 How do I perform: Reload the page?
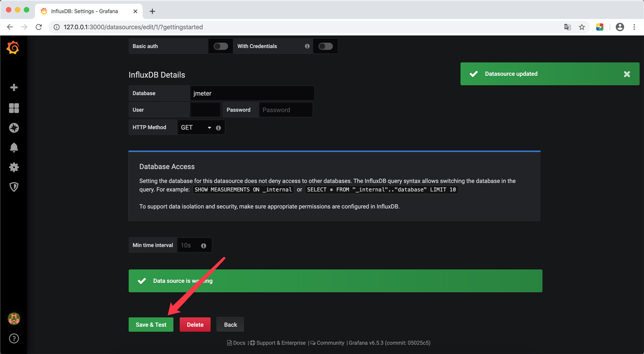[x=39, y=27]
